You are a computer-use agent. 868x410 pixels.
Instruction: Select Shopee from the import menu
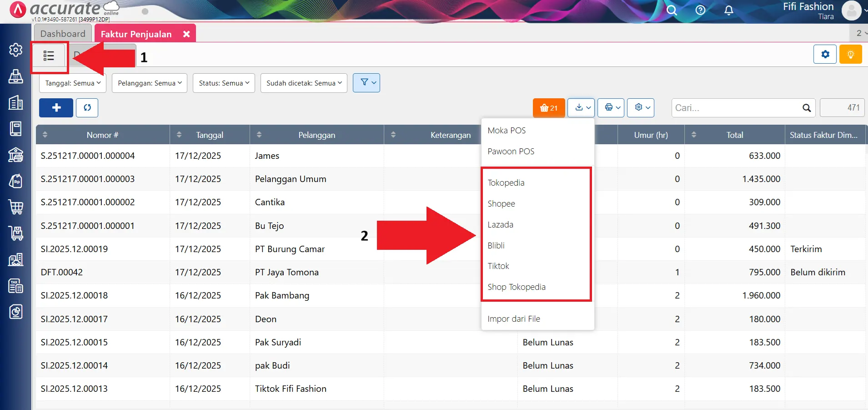pyautogui.click(x=501, y=204)
